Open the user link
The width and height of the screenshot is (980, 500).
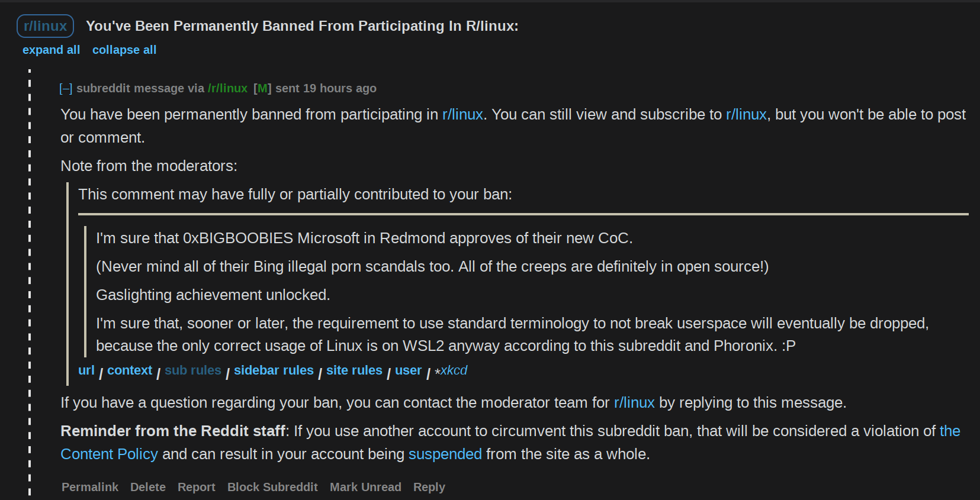(408, 370)
